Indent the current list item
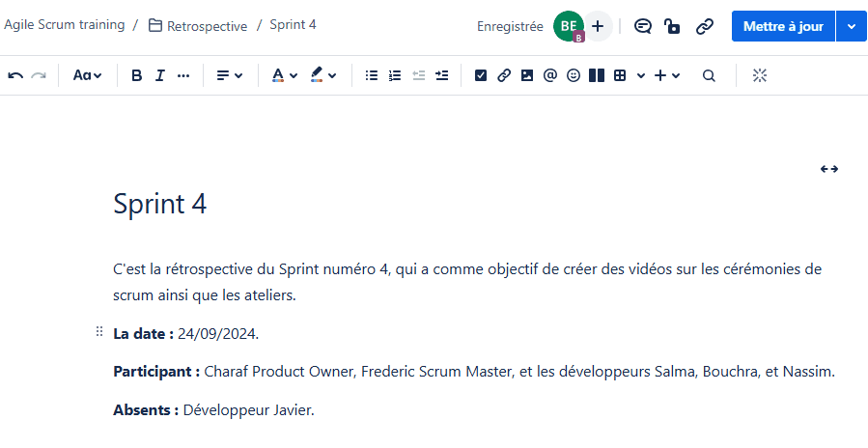Image resolution: width=868 pixels, height=448 pixels. coord(442,76)
